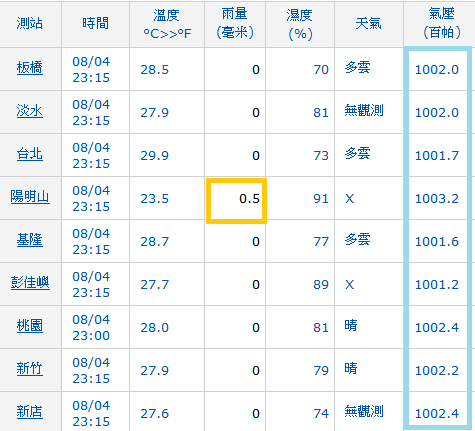Image resolution: width=475 pixels, height=431 pixels.
Task: Select temperature 23.5 in the 陽明山 row
Action: (155, 199)
